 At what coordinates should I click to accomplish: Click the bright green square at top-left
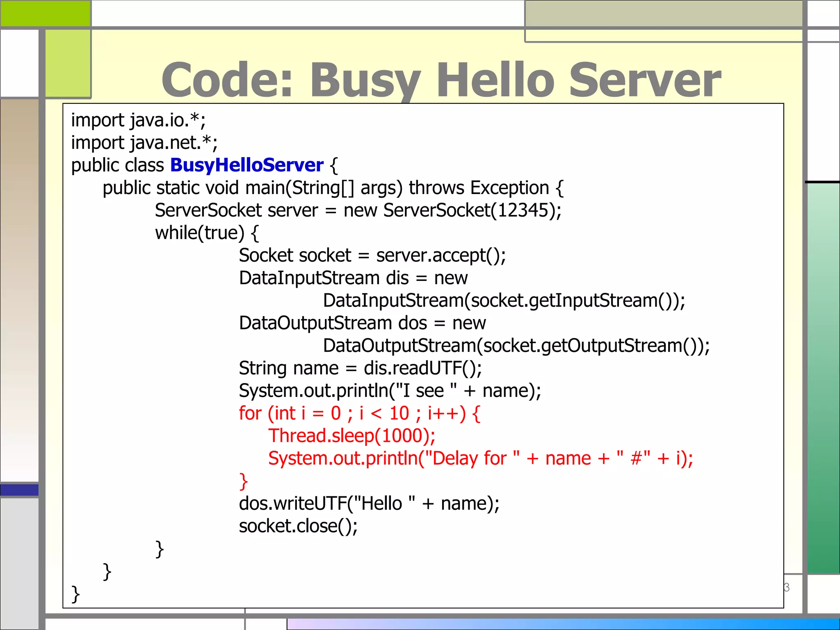tap(45, 13)
